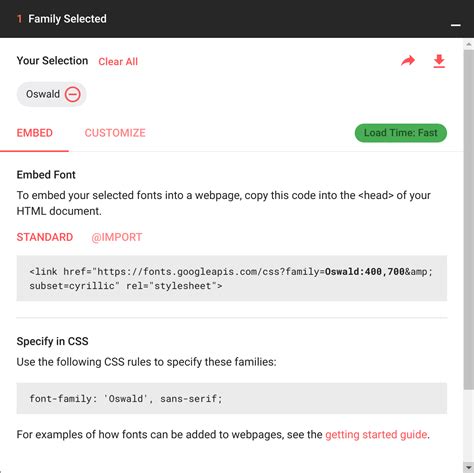The height and width of the screenshot is (473, 474).
Task: Switch to the EMBED tab
Action: [35, 133]
